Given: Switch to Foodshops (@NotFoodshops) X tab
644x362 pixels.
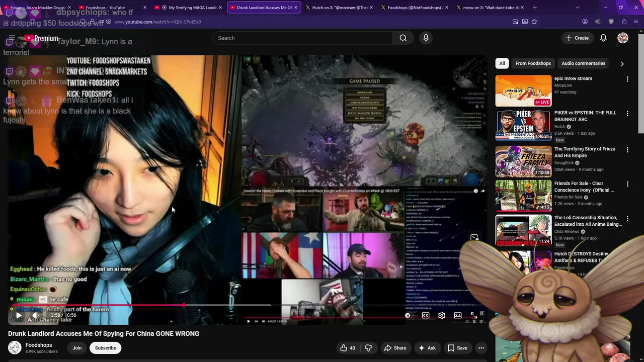Looking at the screenshot, I should pos(415,8).
